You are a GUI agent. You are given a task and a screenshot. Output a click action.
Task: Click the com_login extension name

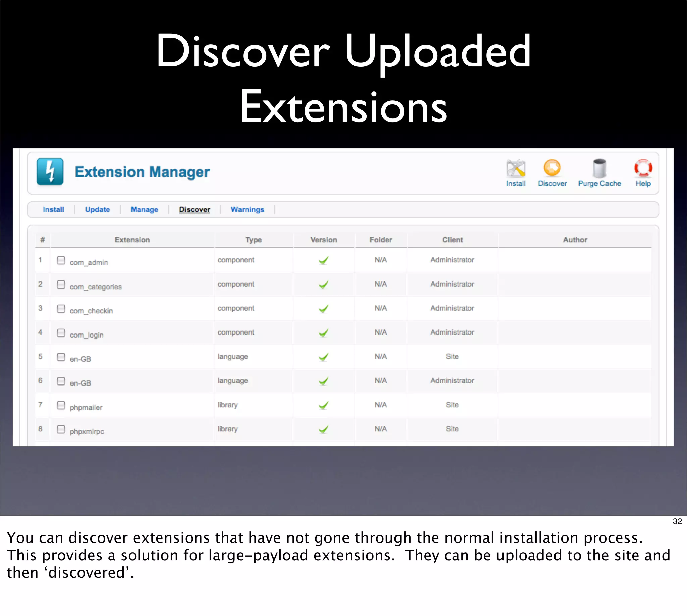87,335
